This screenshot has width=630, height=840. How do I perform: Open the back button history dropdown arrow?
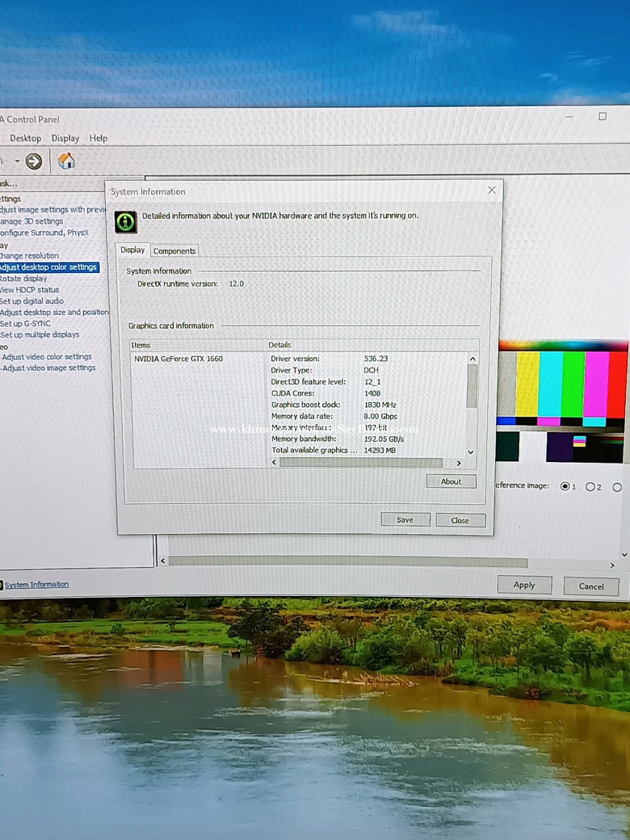coord(17,161)
